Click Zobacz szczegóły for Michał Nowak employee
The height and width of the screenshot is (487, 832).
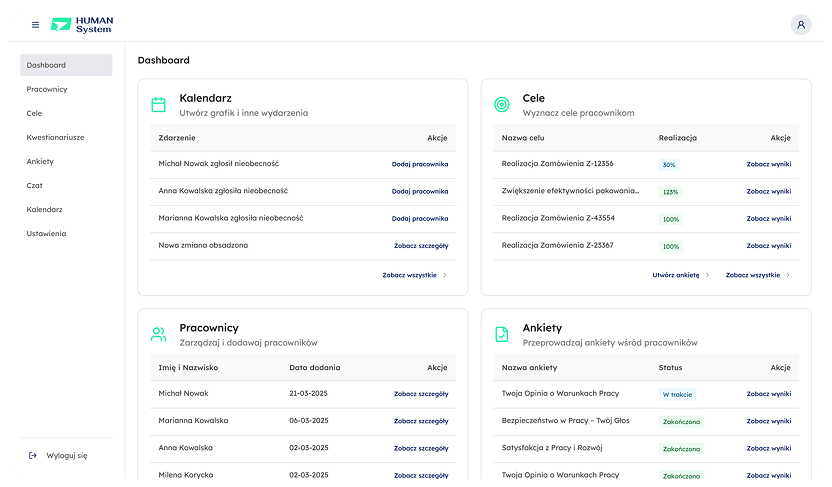click(x=421, y=394)
